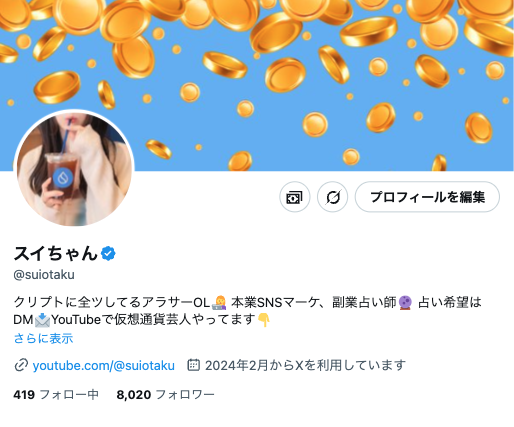Click the pointing-down hand emoji in bio

[x=264, y=320]
